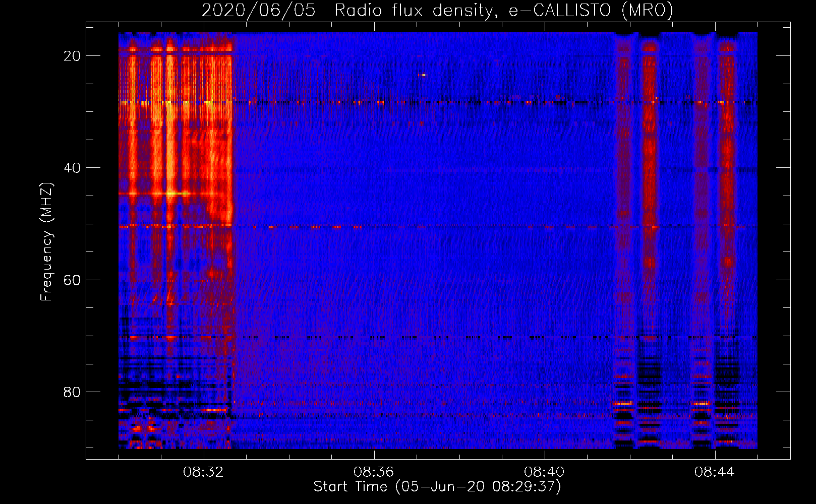Click the time tick label "08:40"
The image size is (816, 504).
click(544, 472)
